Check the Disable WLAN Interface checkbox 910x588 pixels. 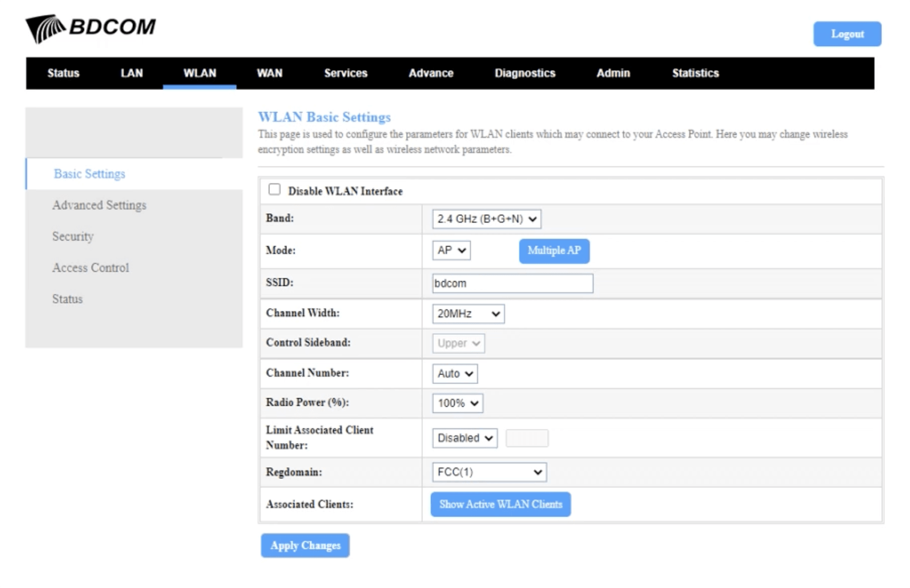coord(275,190)
